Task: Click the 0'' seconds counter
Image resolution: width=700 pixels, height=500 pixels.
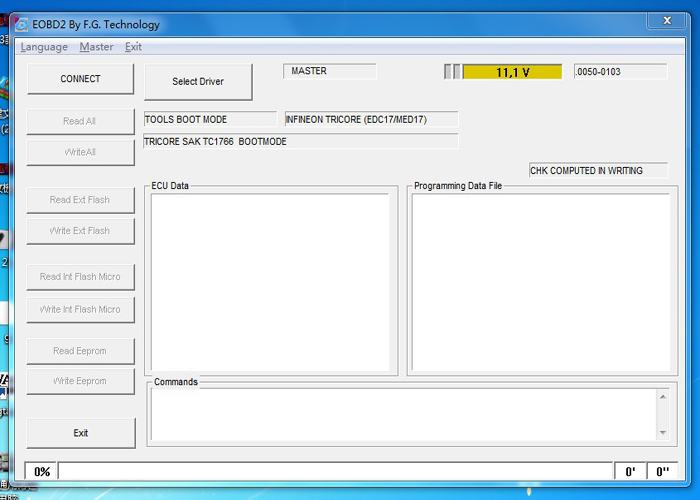Action: tap(662, 471)
